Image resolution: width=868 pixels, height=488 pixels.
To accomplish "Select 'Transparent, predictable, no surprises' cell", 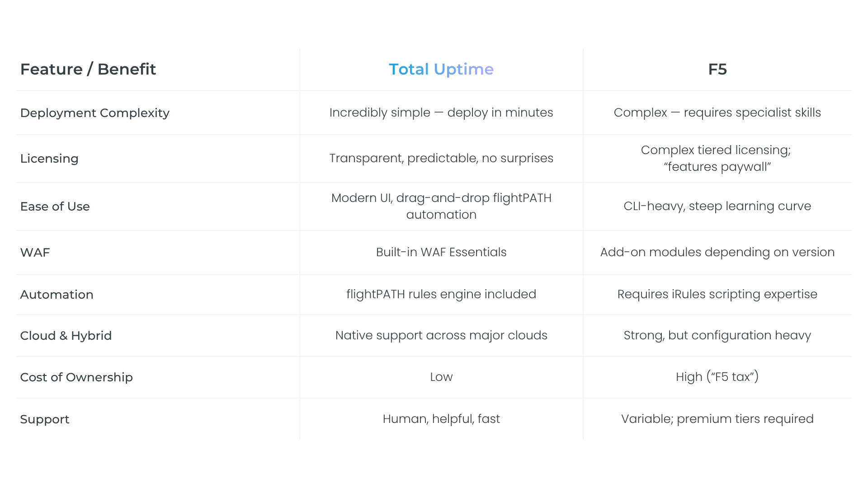I will [x=441, y=158].
